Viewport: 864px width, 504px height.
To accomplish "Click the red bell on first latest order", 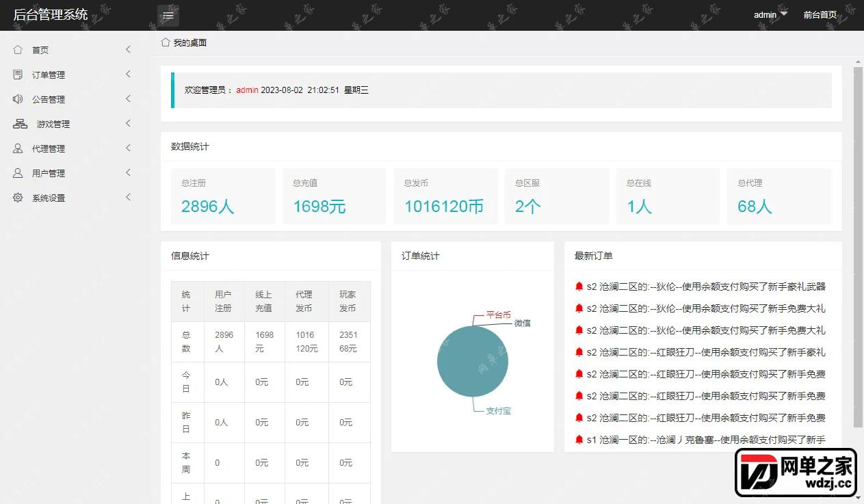I will pyautogui.click(x=579, y=287).
